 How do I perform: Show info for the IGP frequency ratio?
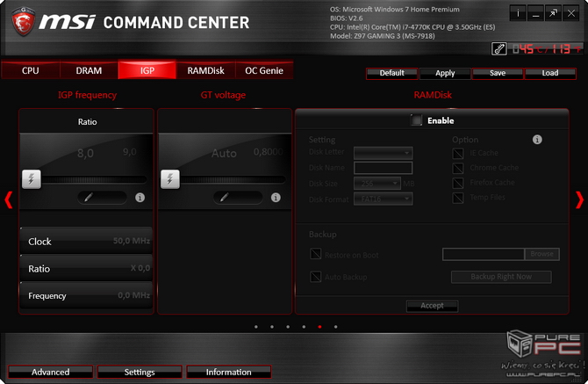(x=140, y=198)
